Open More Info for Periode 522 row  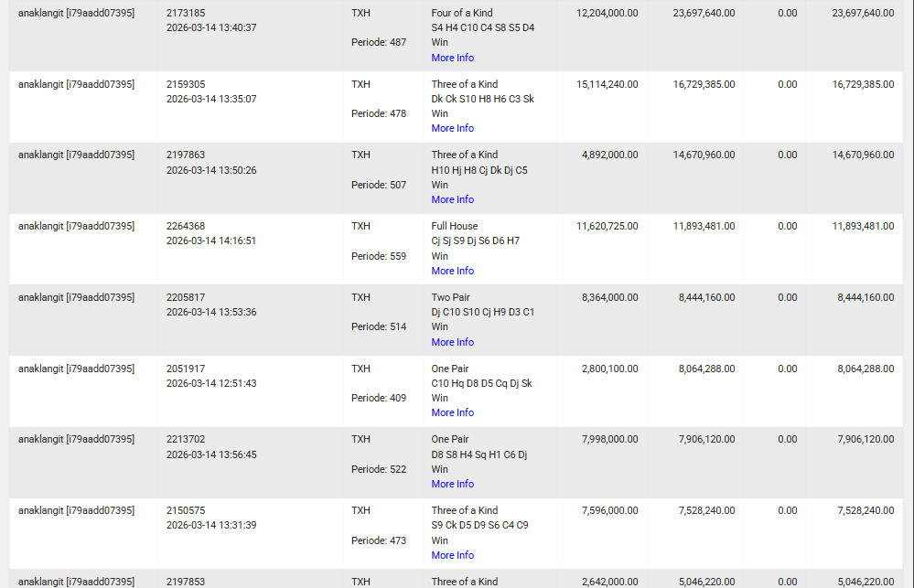(452, 484)
